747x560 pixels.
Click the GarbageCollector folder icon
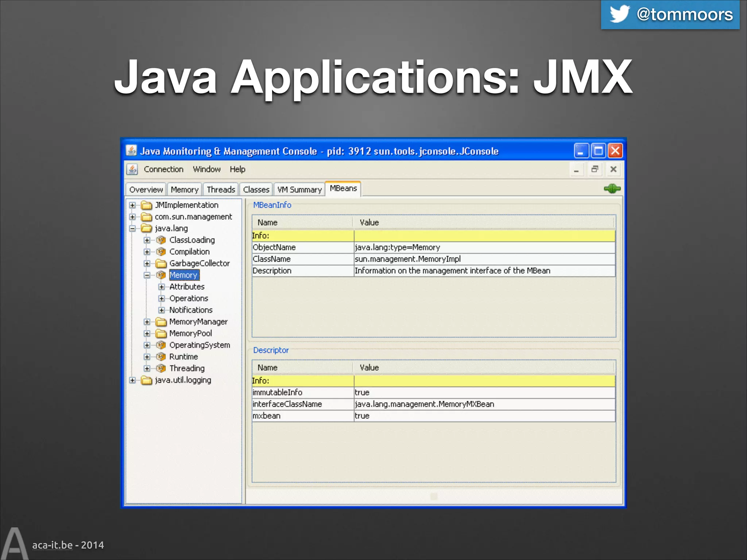pyautogui.click(x=161, y=264)
